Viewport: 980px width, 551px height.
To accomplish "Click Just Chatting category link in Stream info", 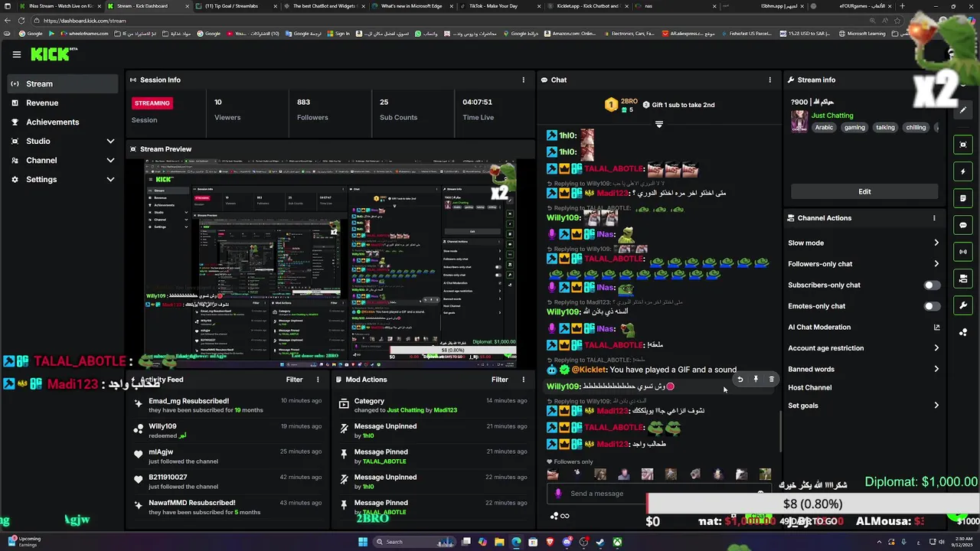I will [832, 116].
